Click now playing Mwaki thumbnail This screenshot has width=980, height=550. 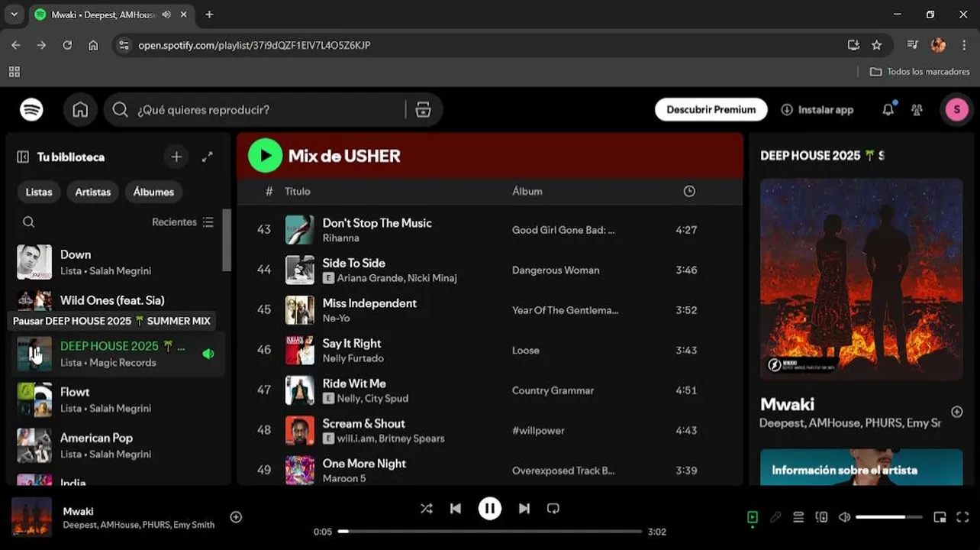31,517
